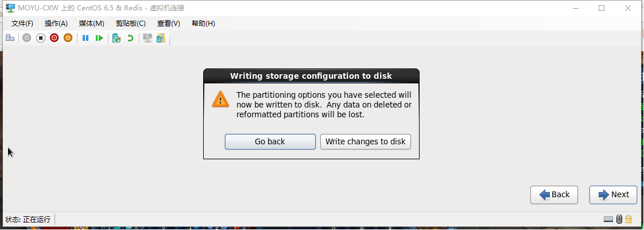The width and height of the screenshot is (644, 230).
Task: Click the Go back button
Action: pos(270,141)
